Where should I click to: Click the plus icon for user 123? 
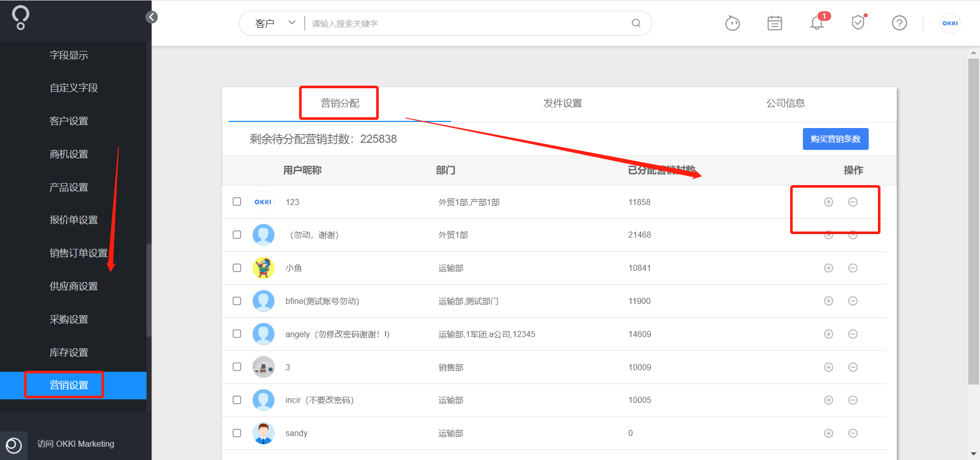coord(828,202)
